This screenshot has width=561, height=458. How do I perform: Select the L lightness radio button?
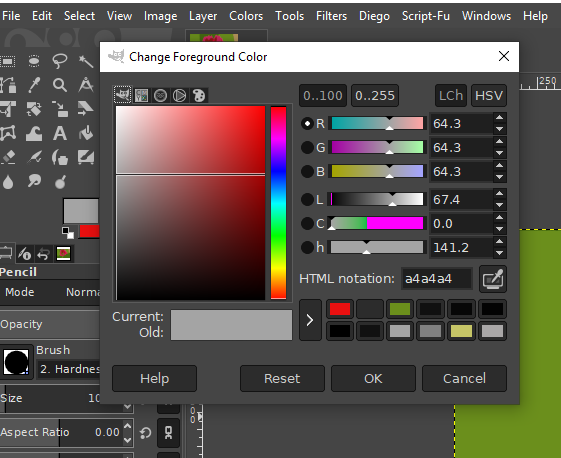click(x=307, y=199)
